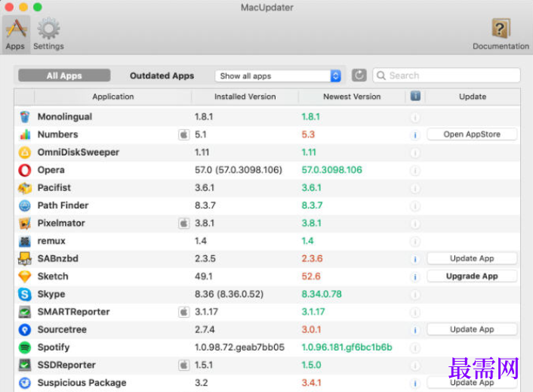Show info for the Sourcetree update
The width and height of the screenshot is (533, 392).
[415, 330]
